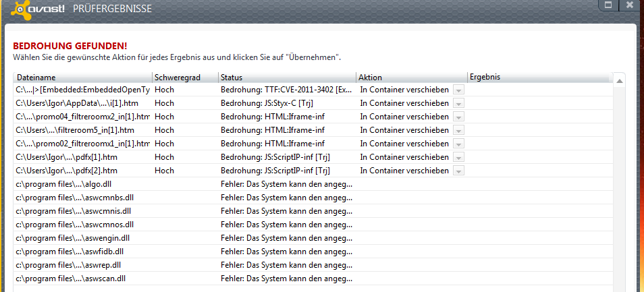Sort by the Status column header
Image resolution: width=644 pixels, height=292 pixels.
click(287, 78)
